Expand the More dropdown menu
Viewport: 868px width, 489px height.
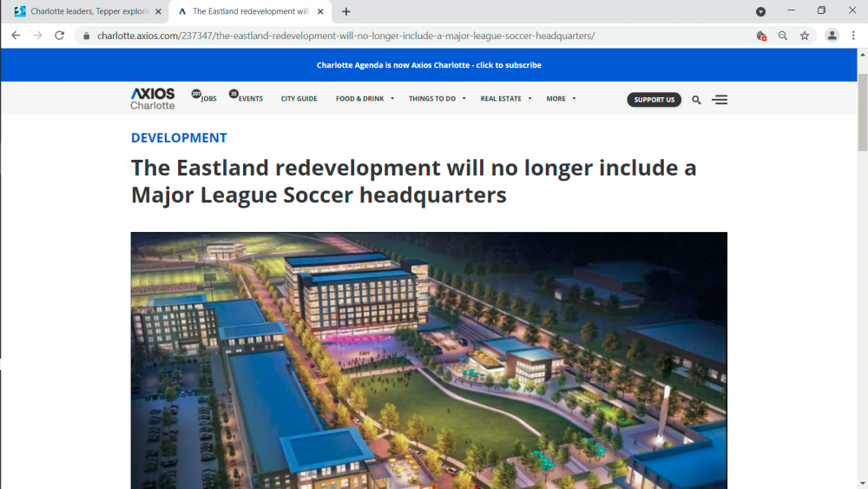coord(561,99)
